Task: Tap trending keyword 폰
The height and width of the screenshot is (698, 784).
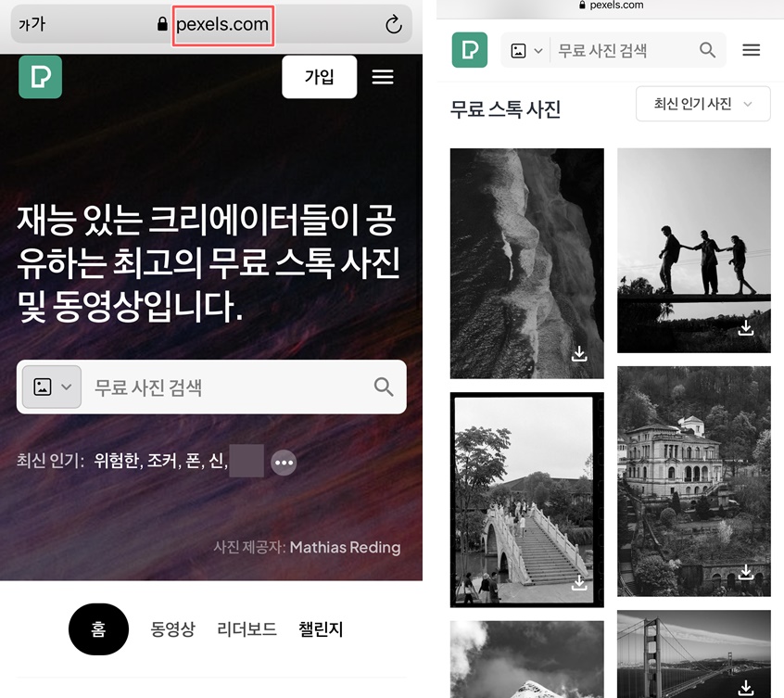Action: (x=195, y=461)
